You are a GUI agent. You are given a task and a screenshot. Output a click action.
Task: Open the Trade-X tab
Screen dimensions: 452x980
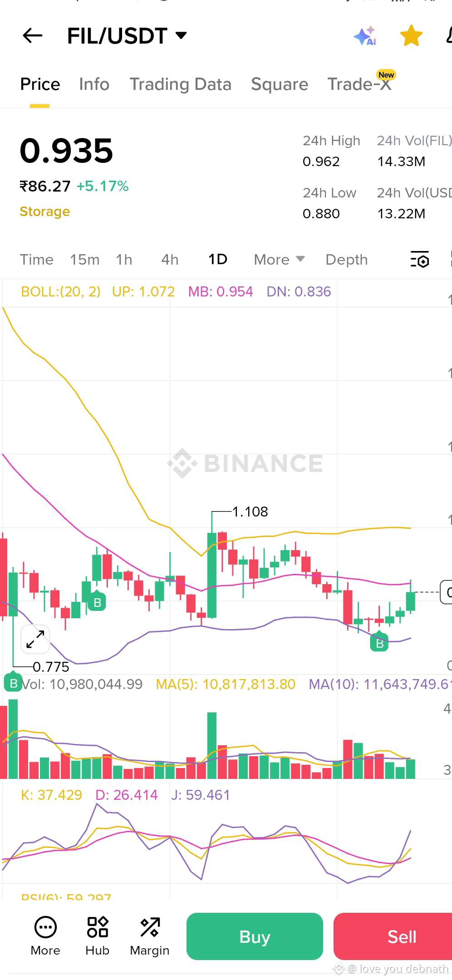(x=359, y=84)
